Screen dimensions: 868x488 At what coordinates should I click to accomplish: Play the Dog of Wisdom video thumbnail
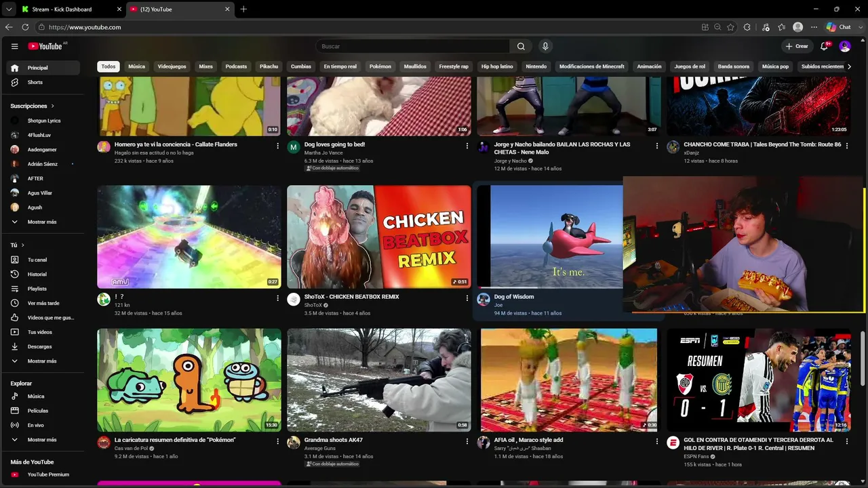pyautogui.click(x=549, y=237)
